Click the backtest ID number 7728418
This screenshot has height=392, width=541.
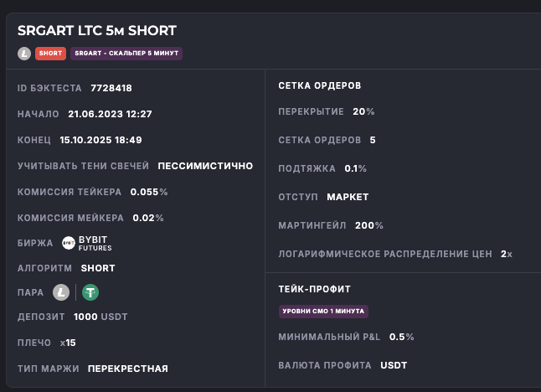coord(111,88)
